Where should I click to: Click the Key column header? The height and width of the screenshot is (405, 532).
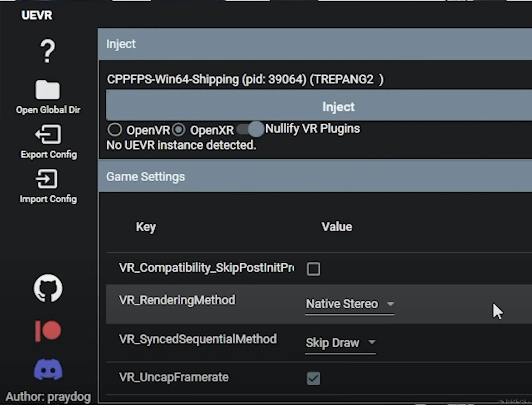click(146, 227)
